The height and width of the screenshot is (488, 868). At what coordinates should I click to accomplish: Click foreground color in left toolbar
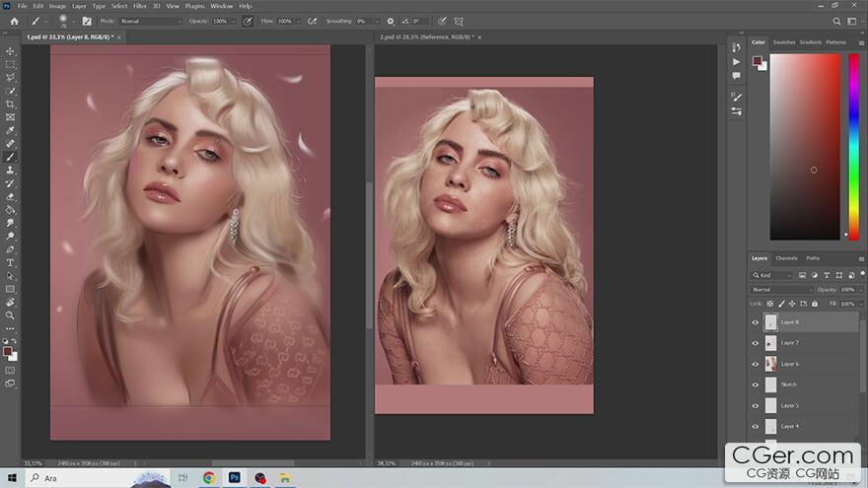7,351
